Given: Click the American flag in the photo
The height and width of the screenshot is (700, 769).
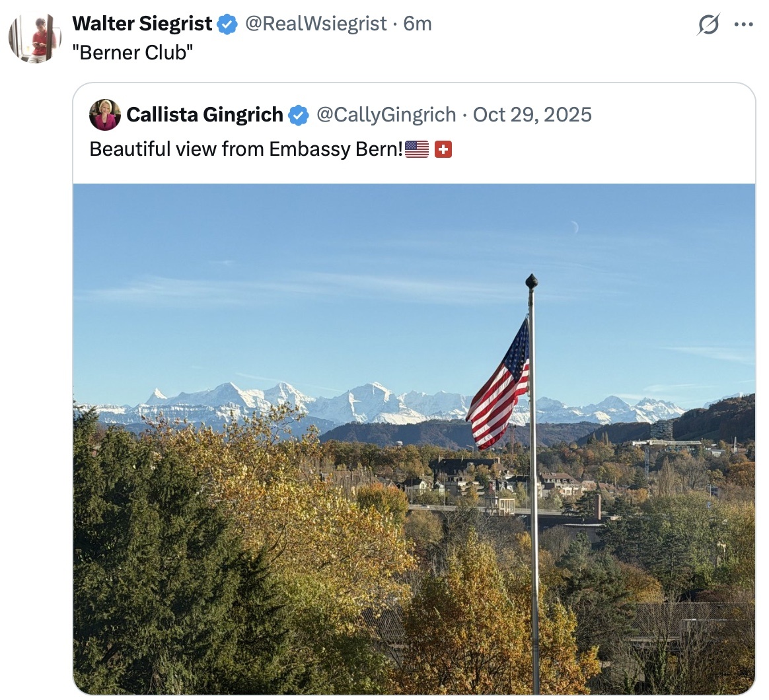Looking at the screenshot, I should 498,384.
